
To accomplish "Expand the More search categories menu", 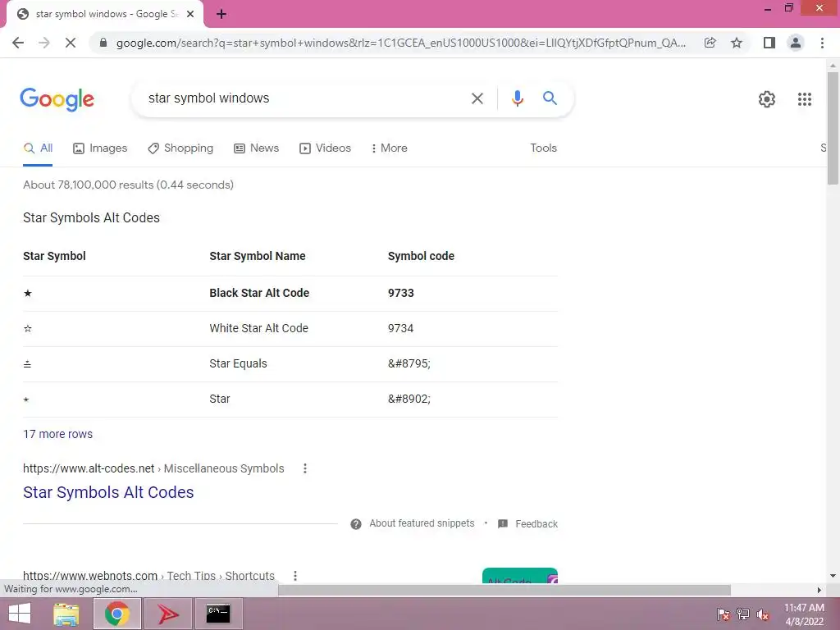I will (390, 148).
